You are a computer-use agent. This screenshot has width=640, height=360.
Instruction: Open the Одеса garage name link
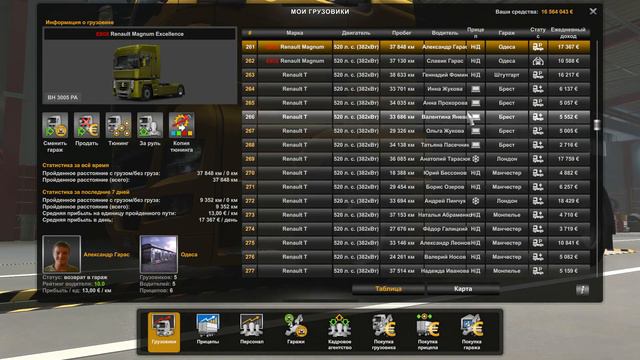189,254
